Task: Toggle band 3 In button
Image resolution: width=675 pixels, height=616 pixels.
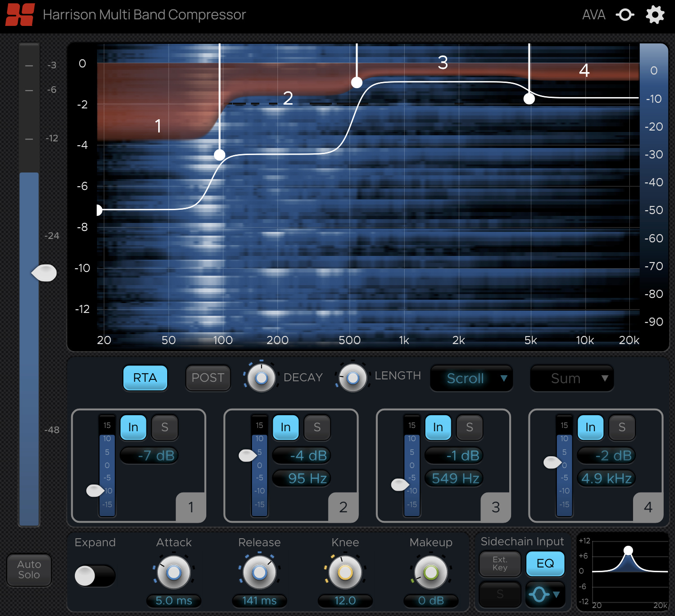Action: pyautogui.click(x=438, y=427)
